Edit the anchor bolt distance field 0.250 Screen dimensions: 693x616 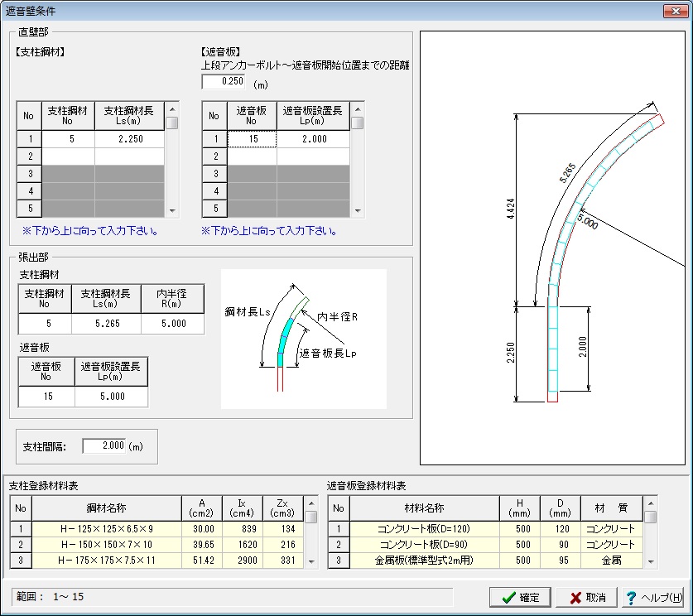[224, 81]
